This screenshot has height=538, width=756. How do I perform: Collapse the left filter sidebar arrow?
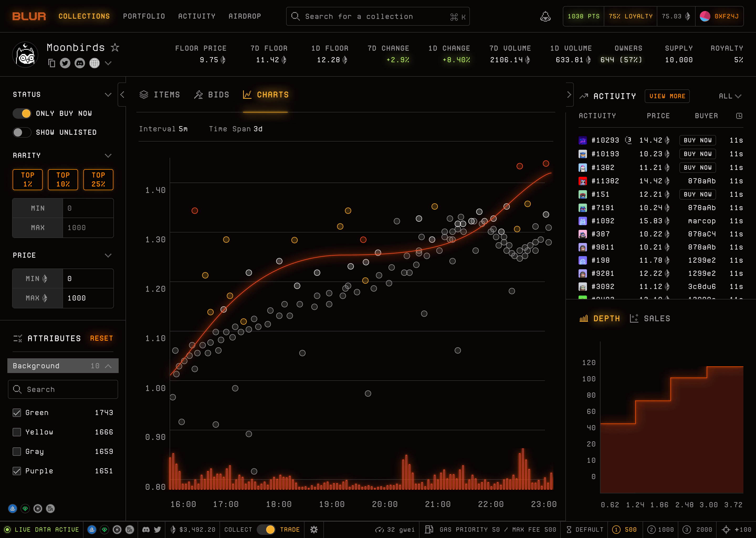pyautogui.click(x=122, y=94)
